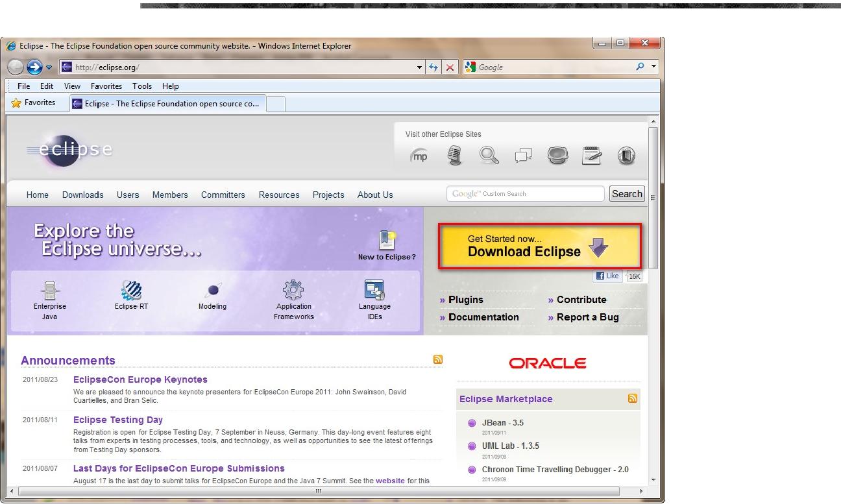Viewport: 841px width, 504px height.
Task: Click the New to Eclipse? icon
Action: pyautogui.click(x=387, y=241)
